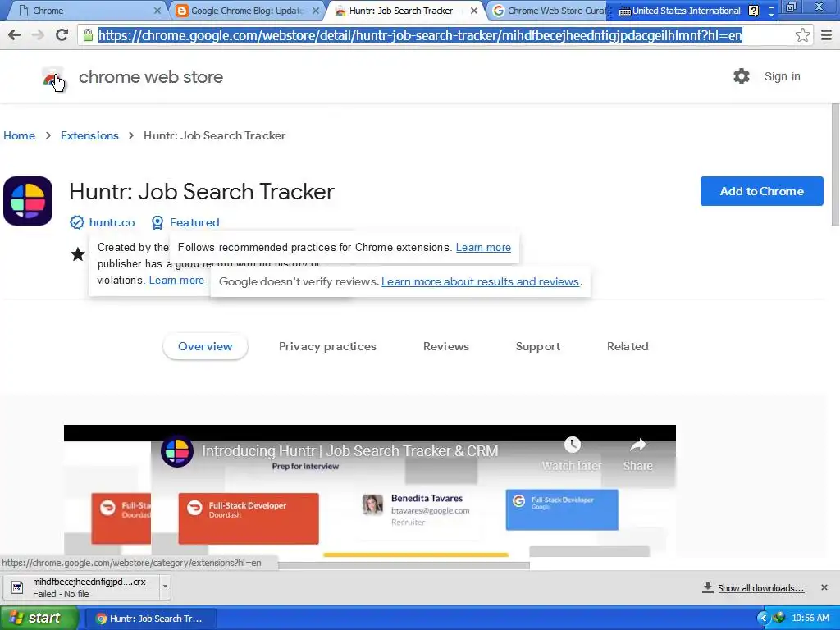Close the Huntr Job Search Tracker tab

pos(474,11)
